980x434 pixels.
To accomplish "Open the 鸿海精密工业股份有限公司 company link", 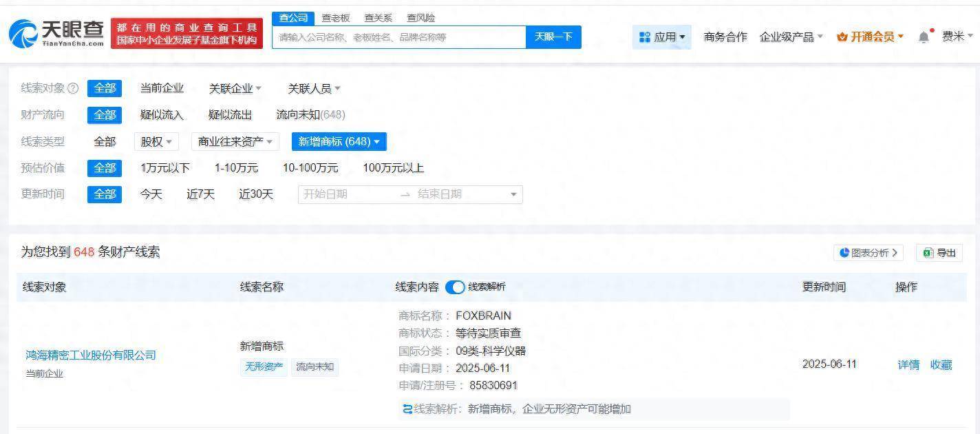I will [91, 355].
